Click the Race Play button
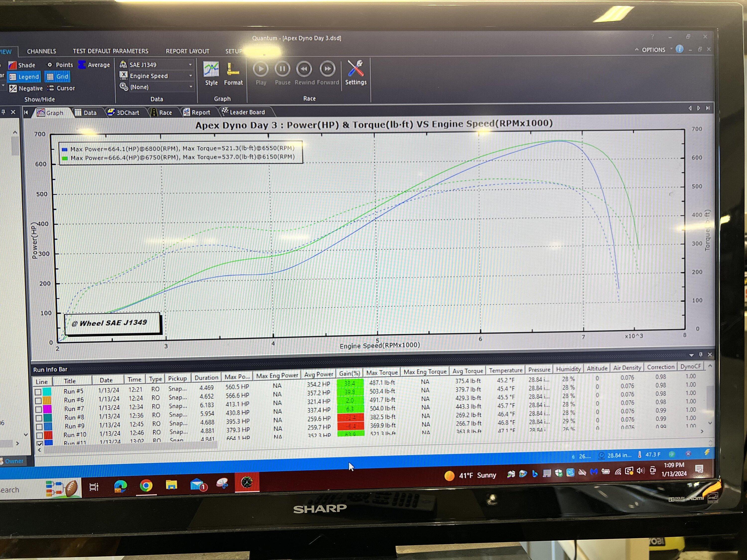This screenshot has height=560, width=747. (x=261, y=73)
